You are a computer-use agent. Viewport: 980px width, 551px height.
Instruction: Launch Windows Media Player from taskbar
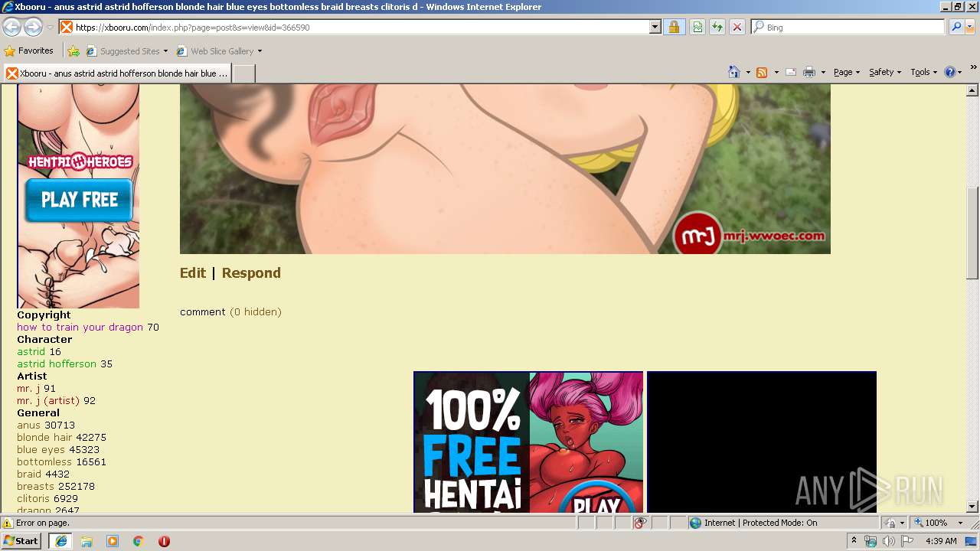(x=113, y=541)
